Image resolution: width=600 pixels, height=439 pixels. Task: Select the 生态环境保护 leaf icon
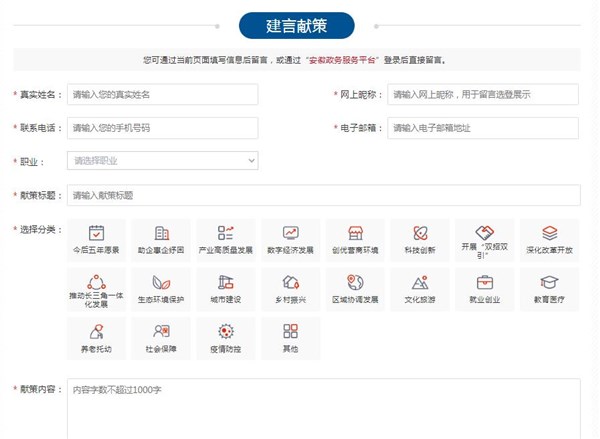(x=161, y=283)
